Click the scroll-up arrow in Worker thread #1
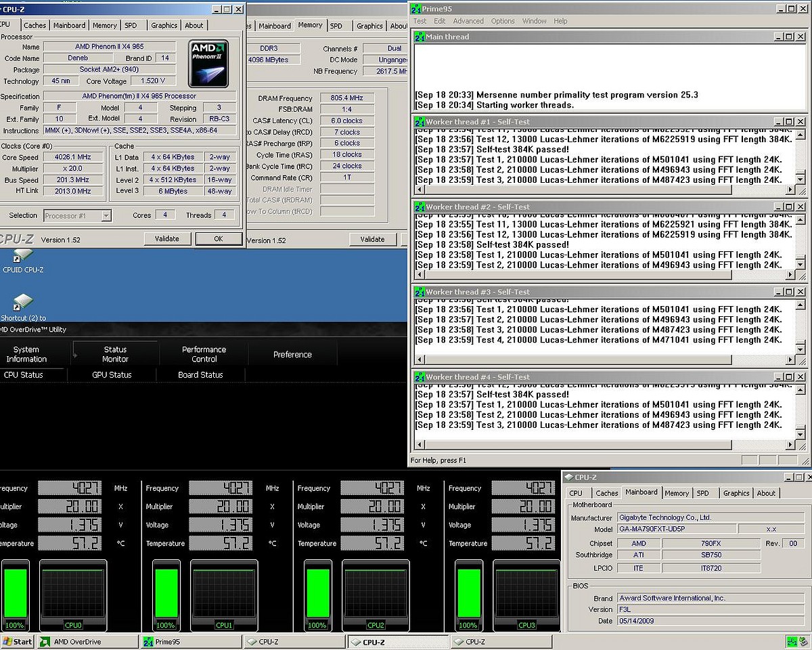 click(800, 135)
